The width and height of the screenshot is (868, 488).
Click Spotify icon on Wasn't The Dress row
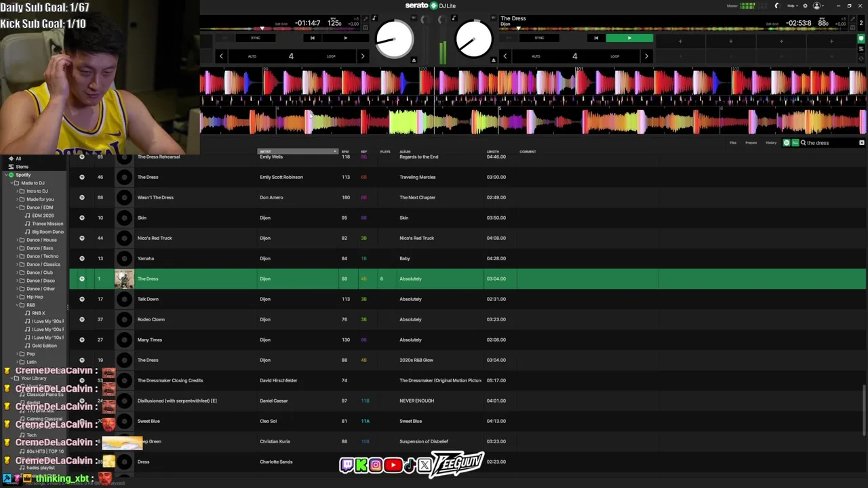coord(82,197)
